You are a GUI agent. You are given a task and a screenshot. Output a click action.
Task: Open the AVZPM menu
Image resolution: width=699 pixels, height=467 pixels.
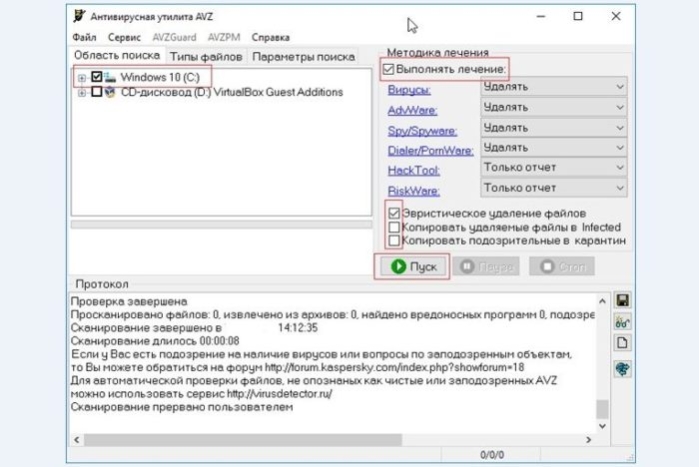coord(224,37)
